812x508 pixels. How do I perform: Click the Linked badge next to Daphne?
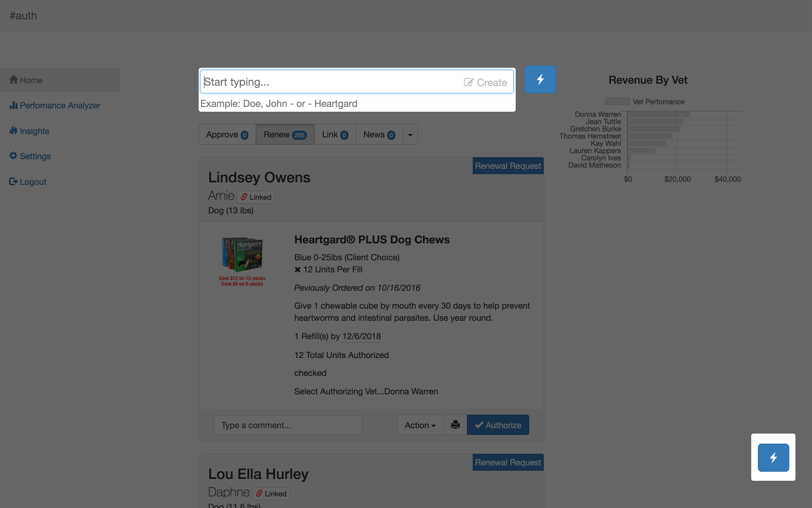tap(271, 493)
